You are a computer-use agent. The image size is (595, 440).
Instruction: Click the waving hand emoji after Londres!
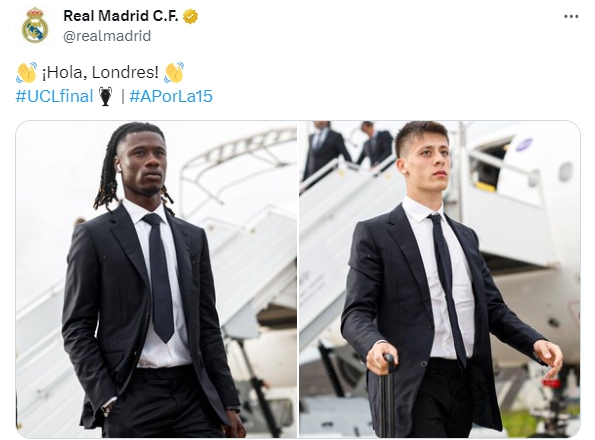point(174,72)
